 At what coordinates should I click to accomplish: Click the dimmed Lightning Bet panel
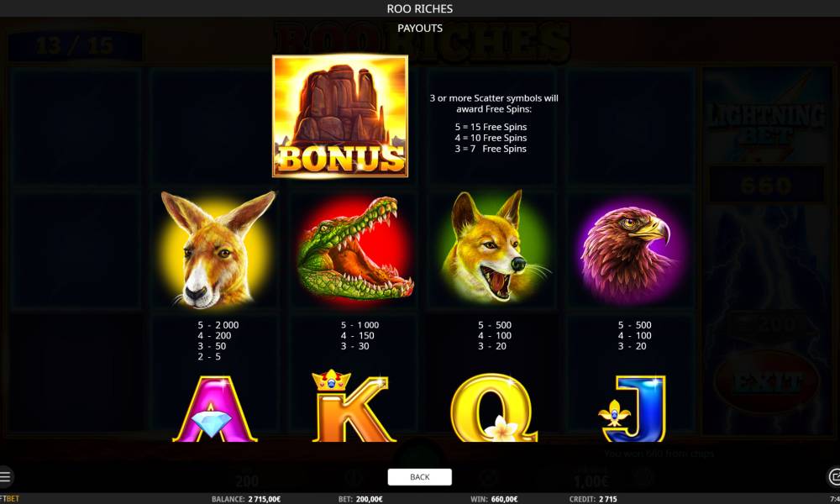[x=766, y=123]
